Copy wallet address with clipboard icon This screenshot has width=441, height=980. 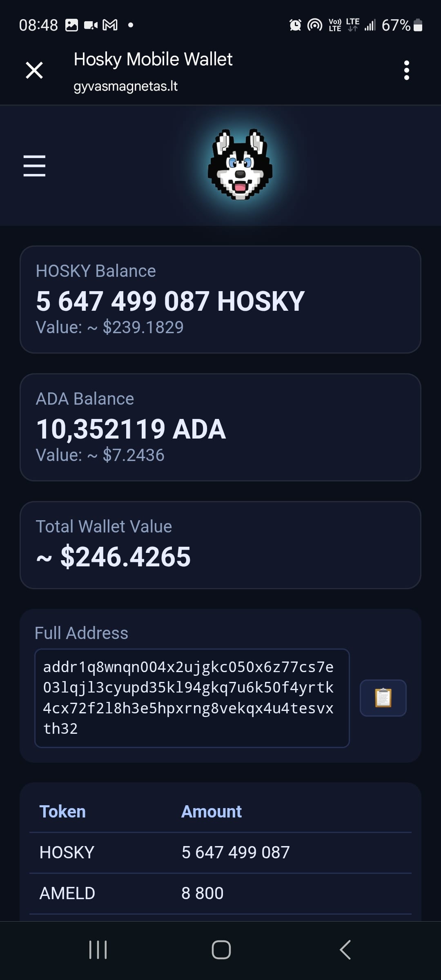click(x=383, y=697)
